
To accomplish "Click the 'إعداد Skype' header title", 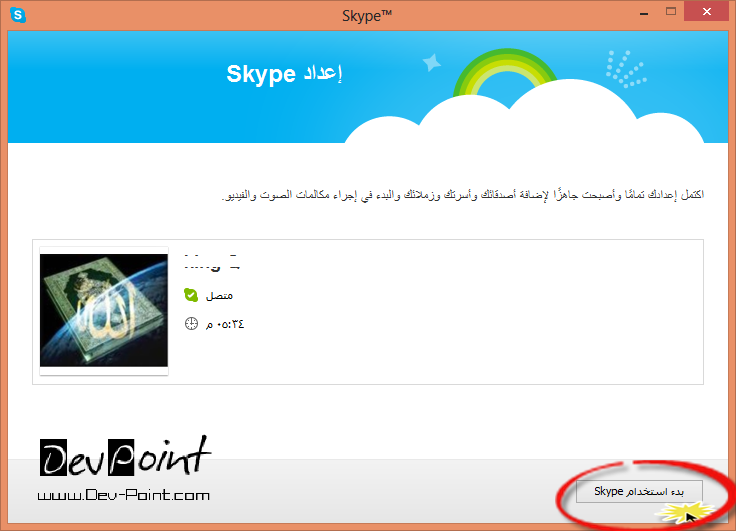I will 284,74.
